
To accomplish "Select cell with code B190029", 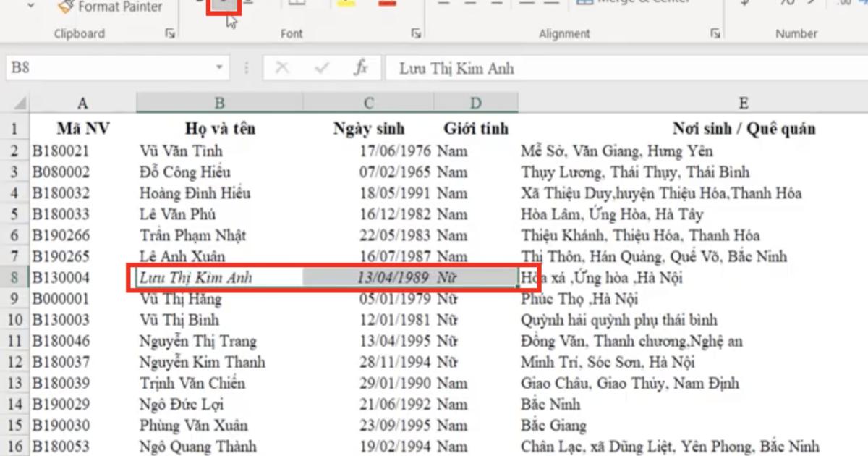I will 82,404.
